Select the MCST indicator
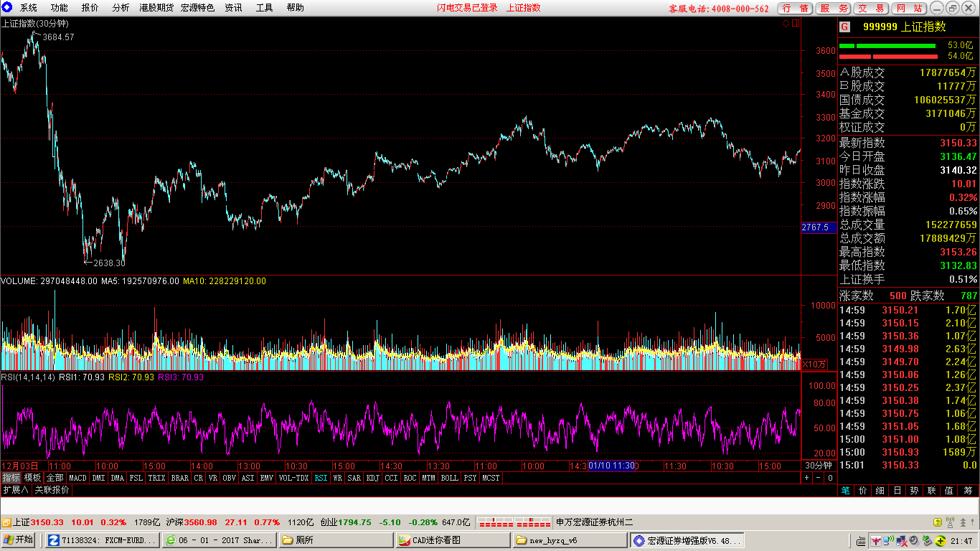 (491, 478)
